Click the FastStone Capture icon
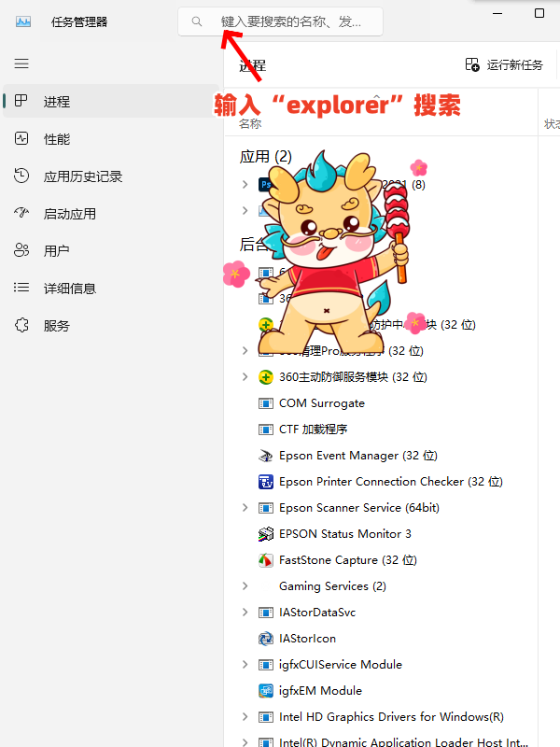Viewport: 560px width, 747px height. point(266,560)
